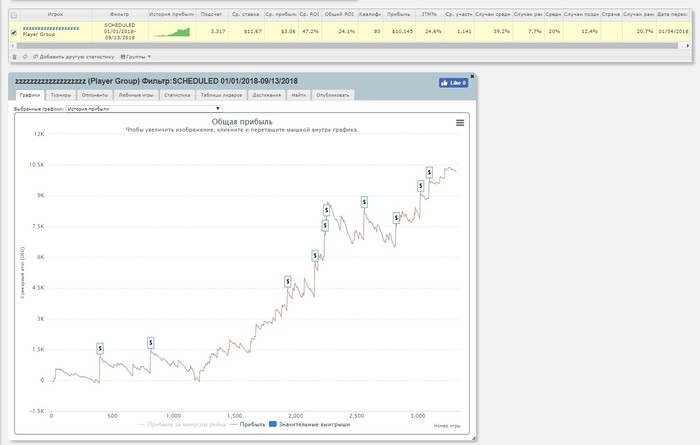Toggle 'Значительные выигрыши' legend series
This screenshot has width=700, height=445.
click(309, 424)
